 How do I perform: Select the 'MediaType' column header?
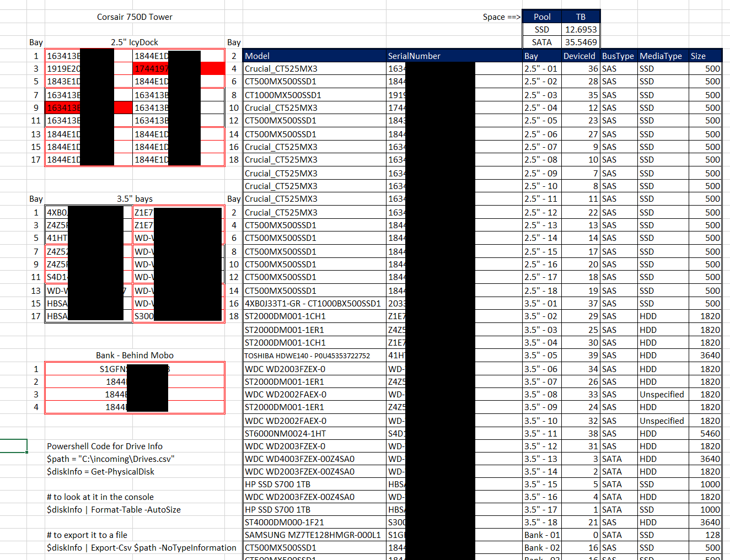(x=663, y=56)
